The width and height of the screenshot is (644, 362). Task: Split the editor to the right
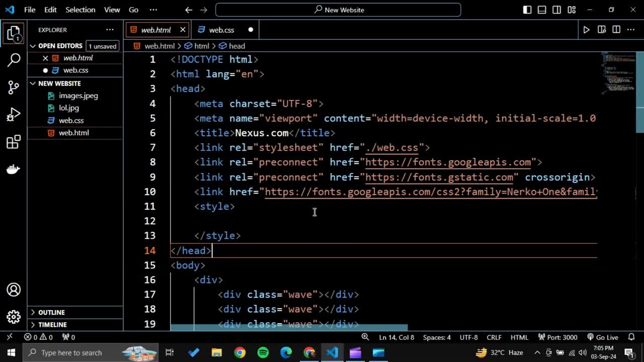click(616, 30)
